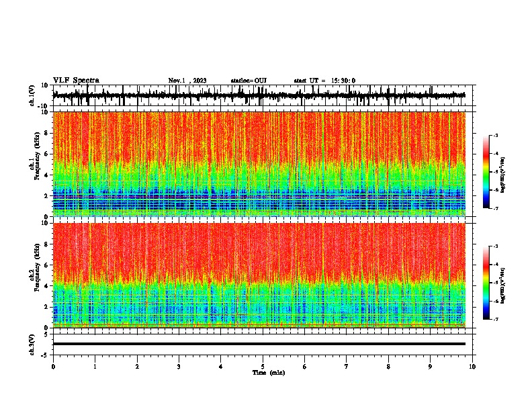Click the ch.1 frequency spectrogram panel

(x=259, y=164)
